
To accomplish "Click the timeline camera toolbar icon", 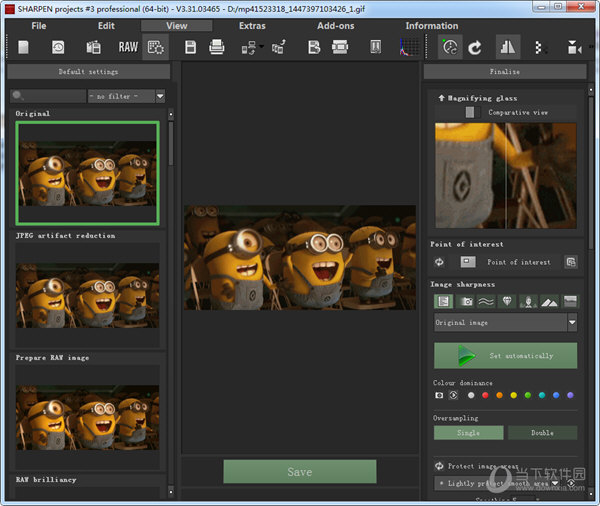I will (x=574, y=48).
